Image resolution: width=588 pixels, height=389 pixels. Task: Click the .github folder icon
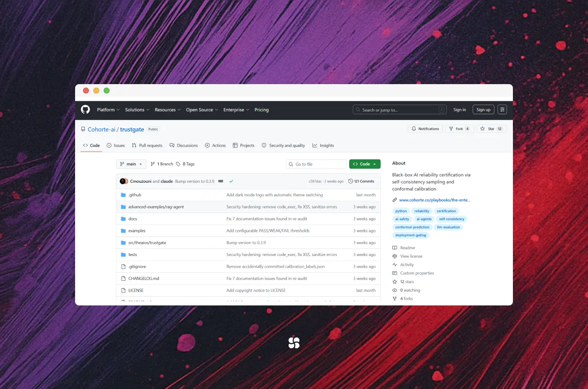coord(123,195)
